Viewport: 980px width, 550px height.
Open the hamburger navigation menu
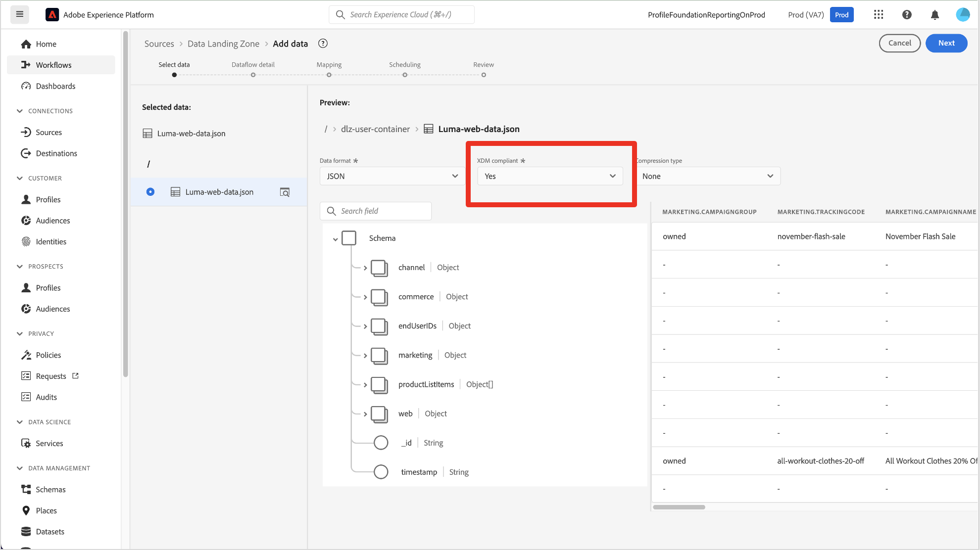(20, 14)
